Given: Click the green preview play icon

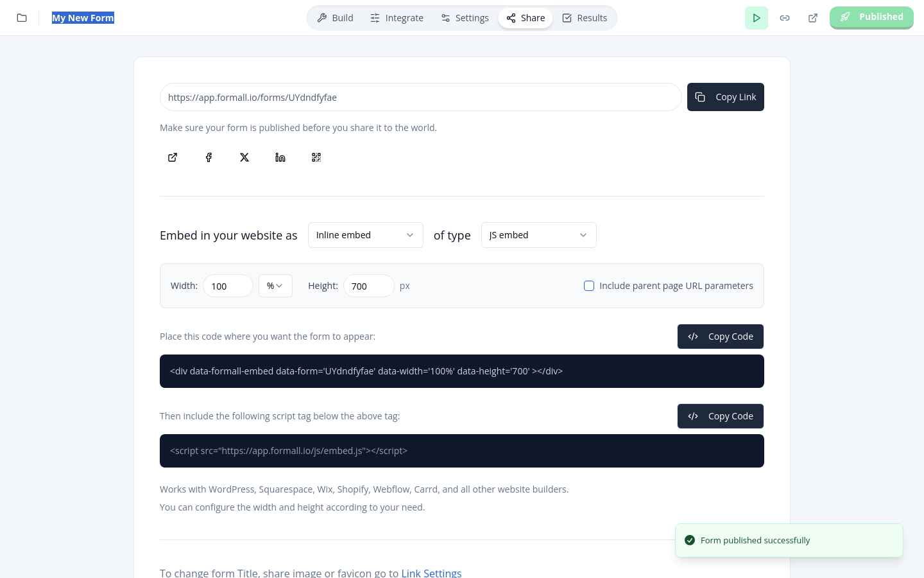Looking at the screenshot, I should [757, 18].
